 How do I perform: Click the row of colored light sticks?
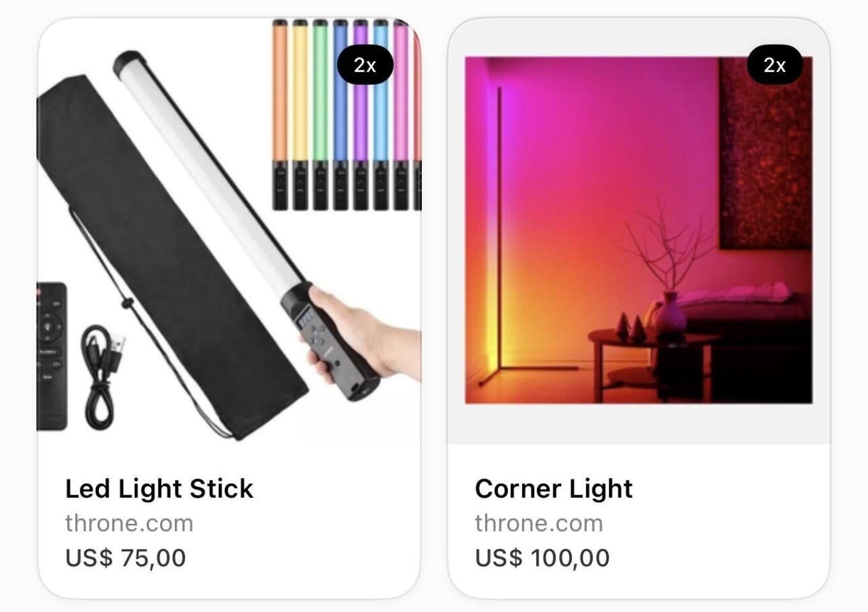tap(346, 115)
